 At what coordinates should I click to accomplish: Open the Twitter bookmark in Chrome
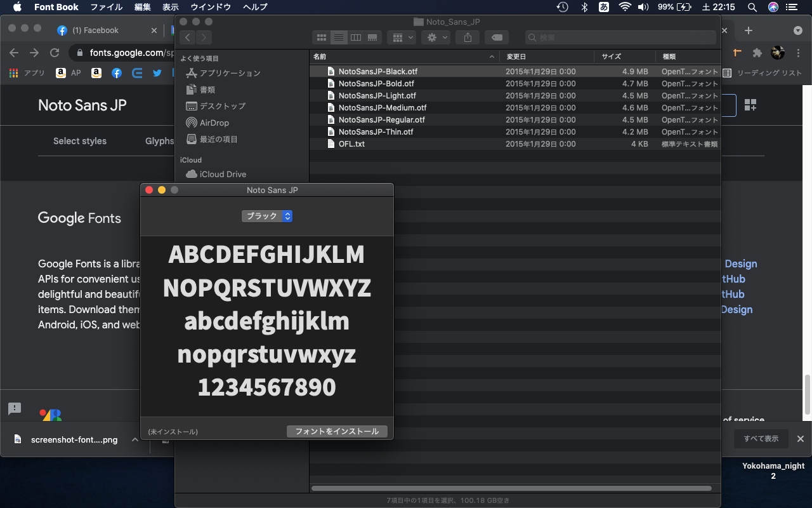coord(157,73)
